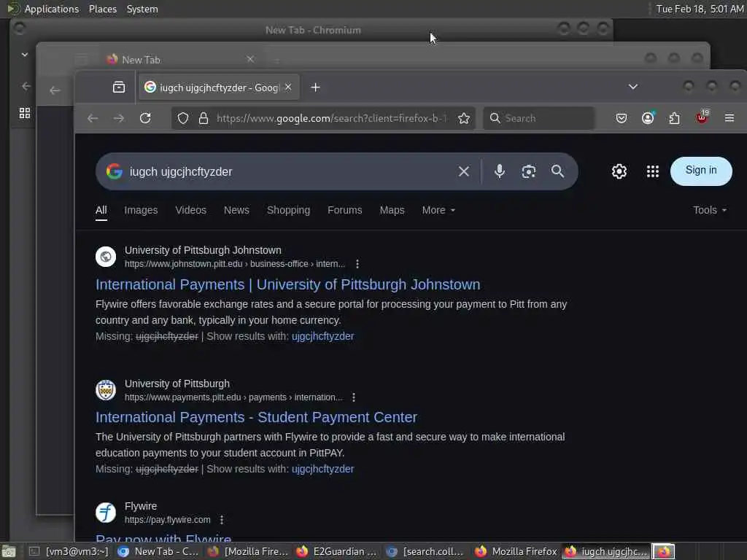The image size is (747, 560).
Task: Switch to the vm3@vm3 terminal taskbar item
Action: [69, 551]
